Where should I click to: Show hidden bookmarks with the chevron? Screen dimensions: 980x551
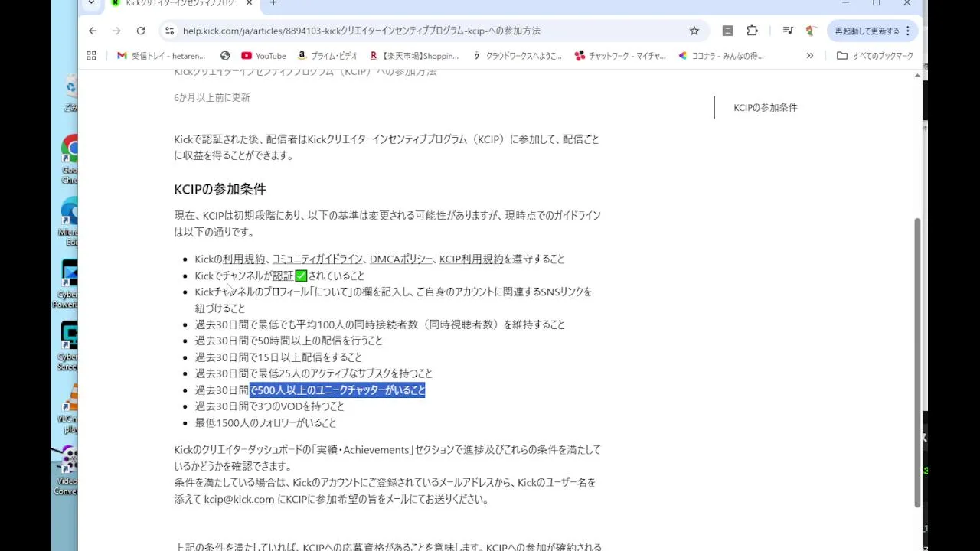pyautogui.click(x=810, y=56)
